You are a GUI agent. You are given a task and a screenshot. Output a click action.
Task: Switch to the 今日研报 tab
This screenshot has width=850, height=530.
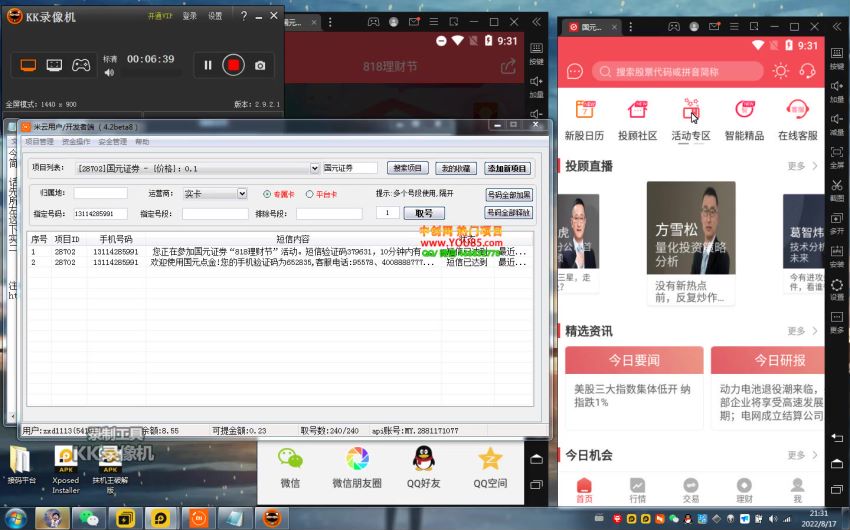768,360
